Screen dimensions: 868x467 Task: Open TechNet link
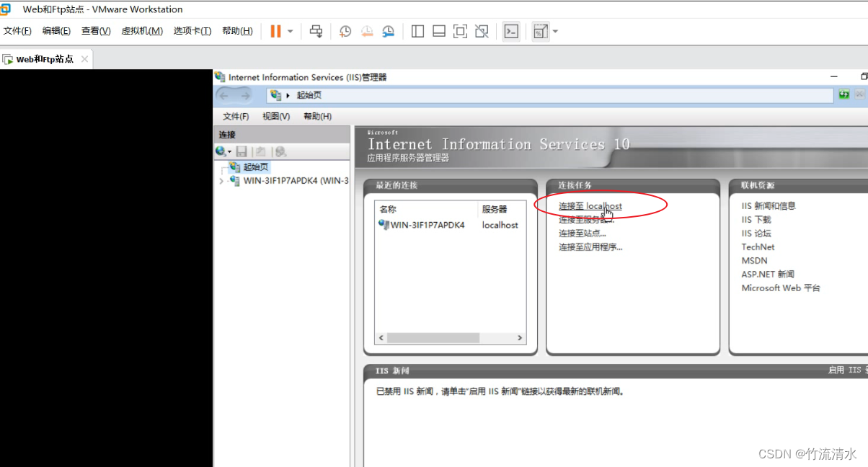point(758,246)
